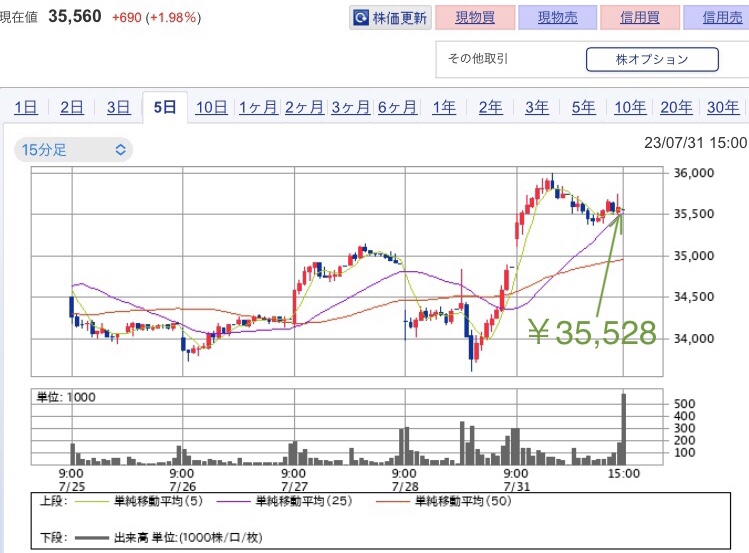
Task: Open the 現物買 order link
Action: [475, 18]
